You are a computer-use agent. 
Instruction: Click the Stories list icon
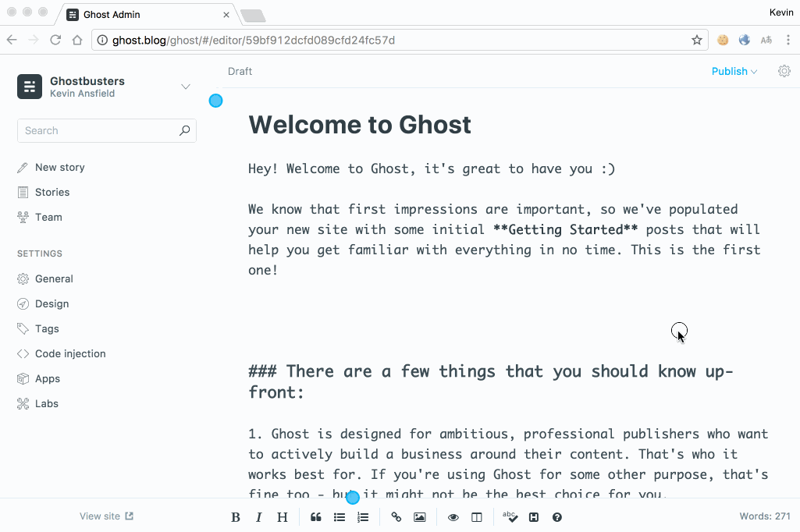[23, 193]
